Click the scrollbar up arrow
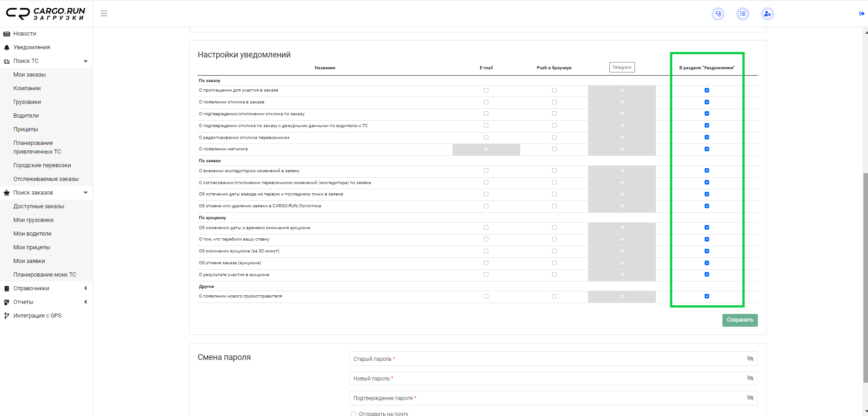The image size is (868, 416). coord(865,32)
